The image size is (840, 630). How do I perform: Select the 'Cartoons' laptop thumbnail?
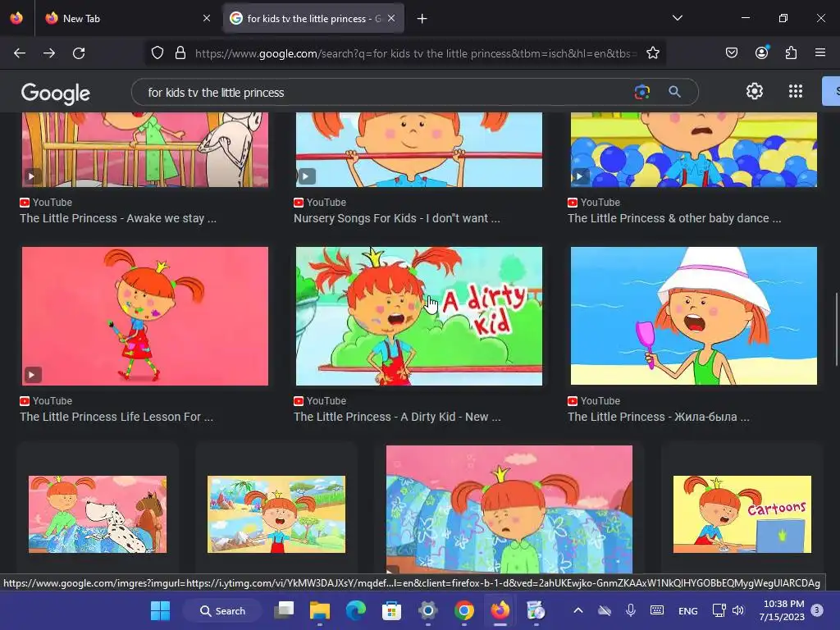742,514
